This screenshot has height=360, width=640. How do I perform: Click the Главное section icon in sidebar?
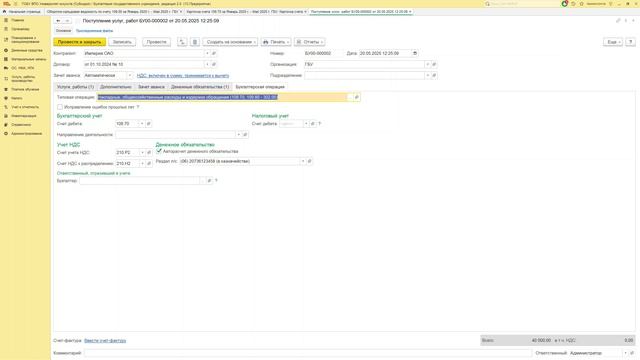click(x=6, y=20)
